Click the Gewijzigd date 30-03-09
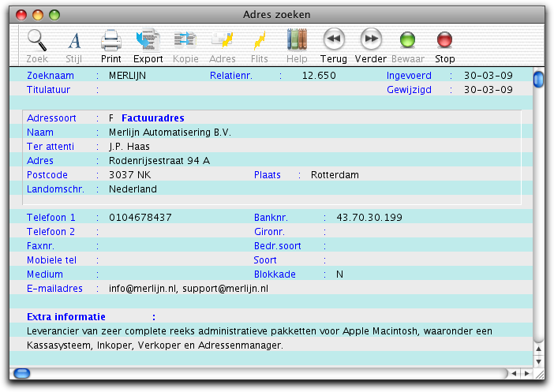The width and height of the screenshot is (554, 392). 488,90
